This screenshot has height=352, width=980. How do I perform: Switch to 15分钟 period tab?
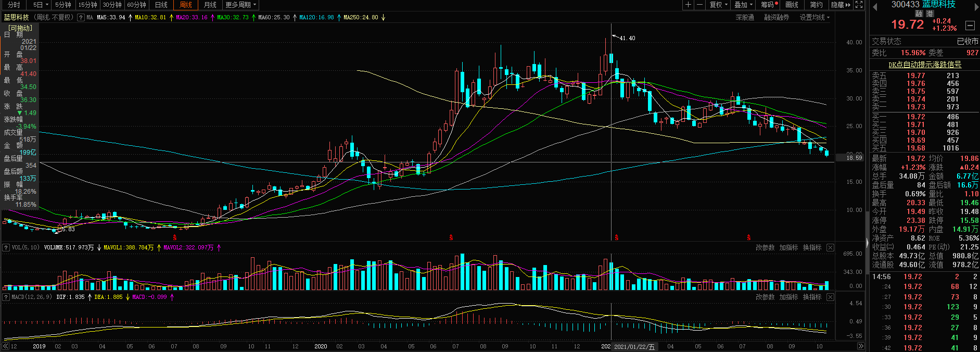point(87,5)
